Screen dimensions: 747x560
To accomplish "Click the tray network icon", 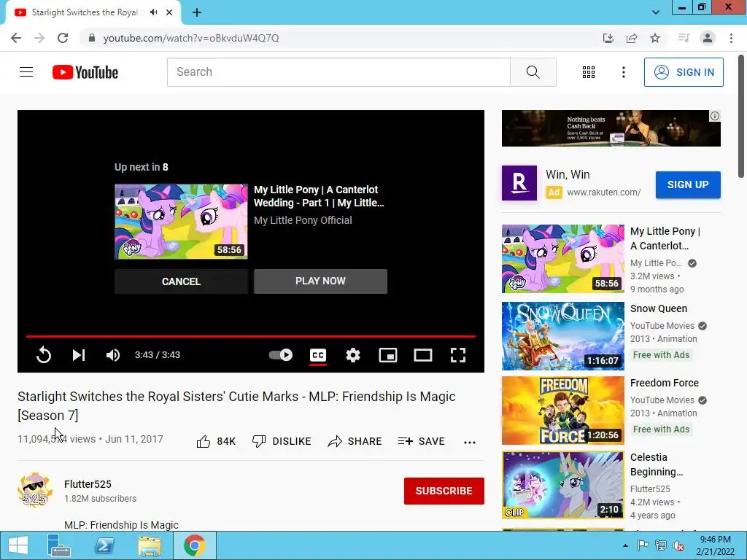I will tap(661, 545).
